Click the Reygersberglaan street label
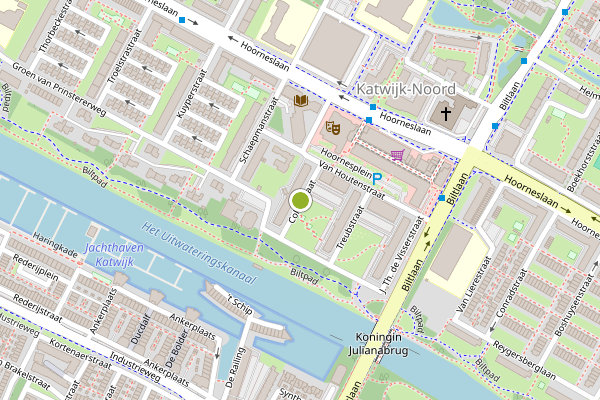The height and width of the screenshot is (400, 600). point(524,361)
